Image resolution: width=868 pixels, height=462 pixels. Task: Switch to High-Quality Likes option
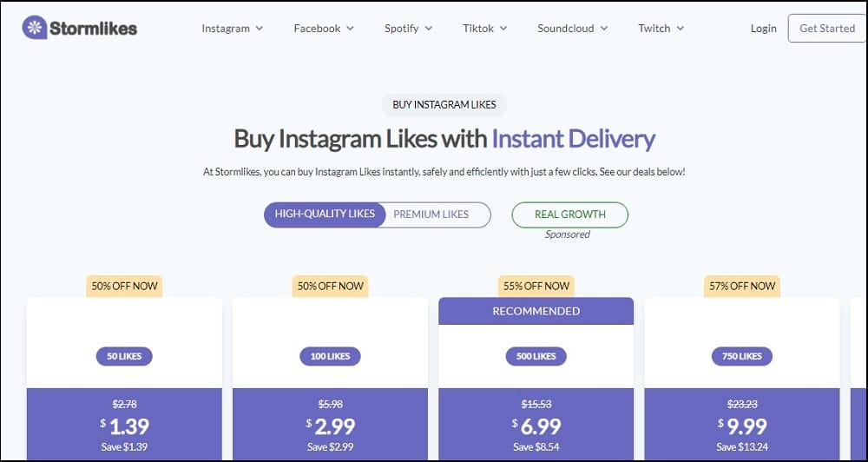tap(325, 214)
